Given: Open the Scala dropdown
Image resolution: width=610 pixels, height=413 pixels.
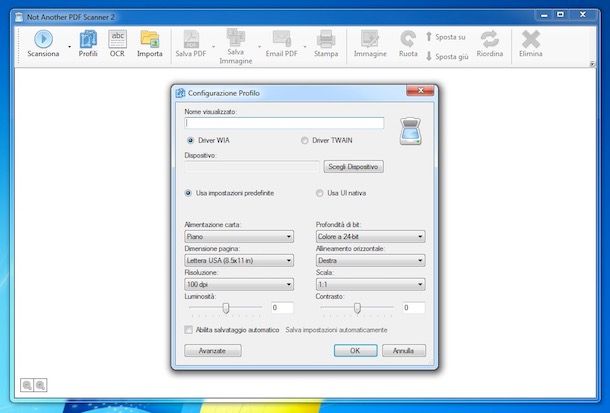Looking at the screenshot, I should (x=370, y=284).
